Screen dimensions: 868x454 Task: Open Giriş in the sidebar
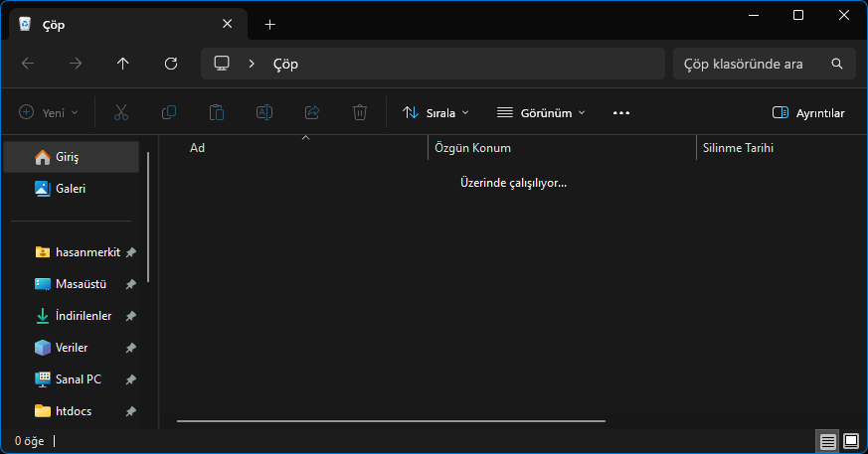click(71, 157)
